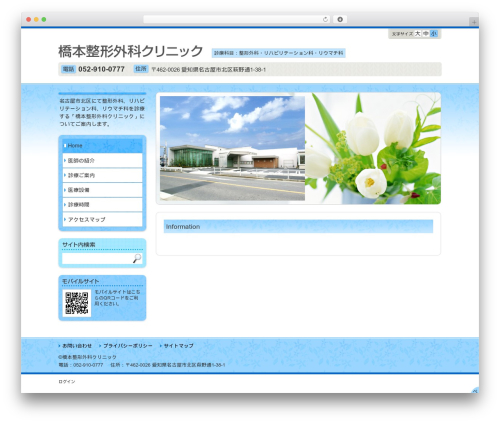Click the phone number 052-910-0777
The image size is (500, 423).
(101, 69)
